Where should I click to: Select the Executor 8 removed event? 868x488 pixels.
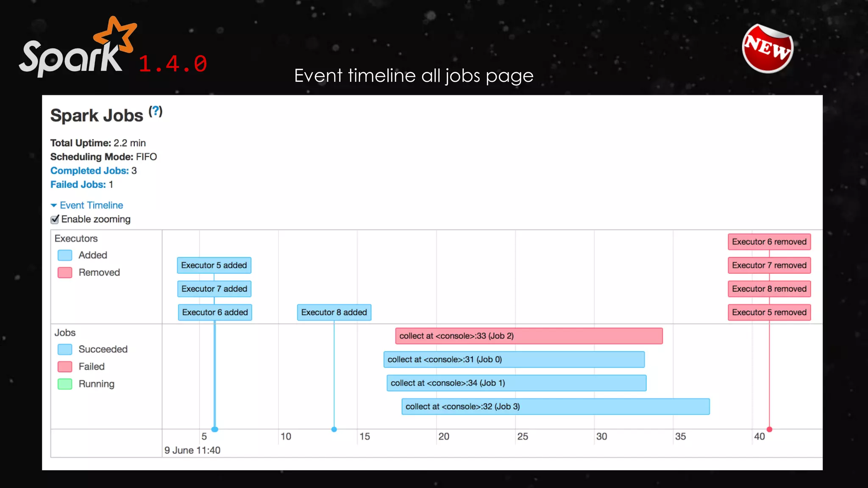[769, 289]
